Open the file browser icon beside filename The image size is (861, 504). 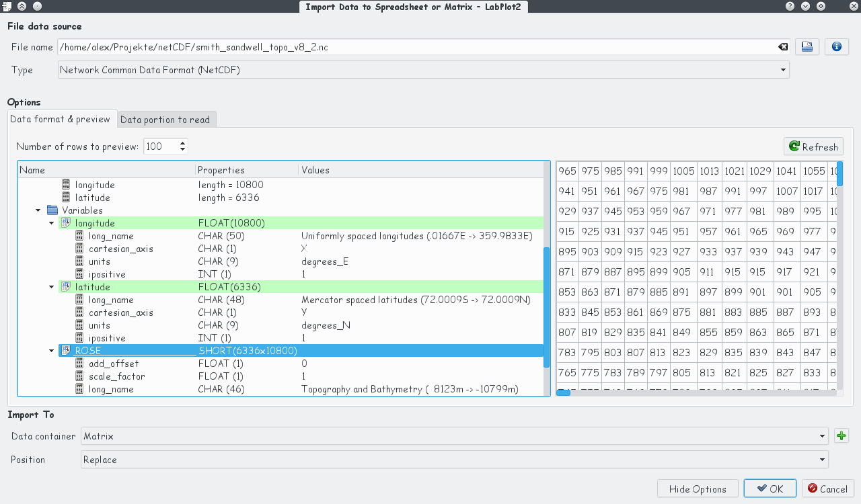pos(807,46)
